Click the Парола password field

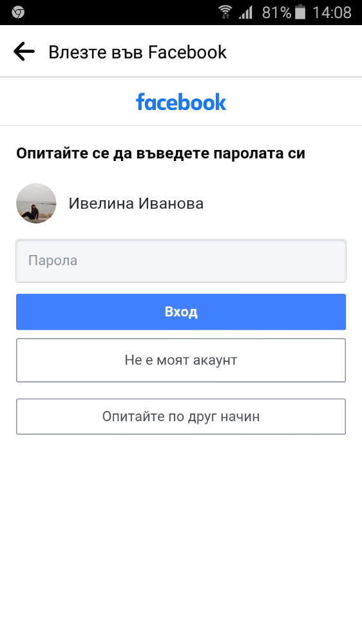[x=181, y=261]
